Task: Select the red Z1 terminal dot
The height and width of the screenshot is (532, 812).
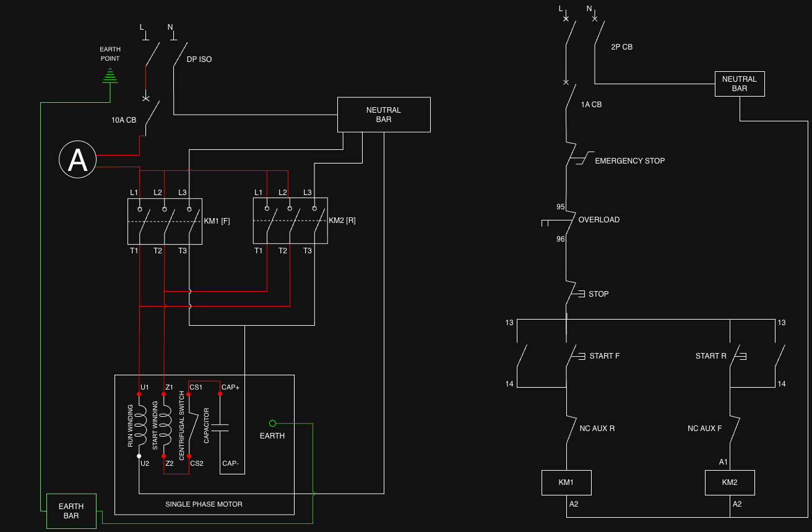Action: pyautogui.click(x=163, y=394)
